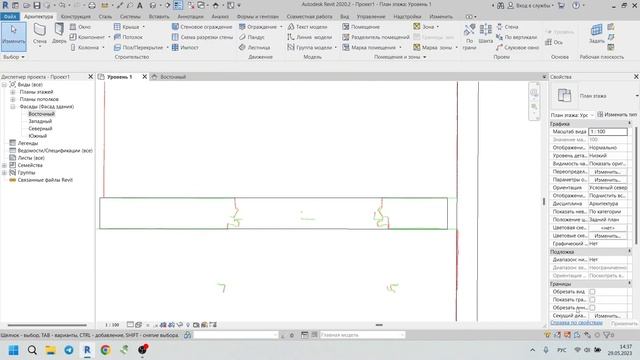Choose the Компонент tool in ribbon
The image size is (640, 360).
pos(87,37)
